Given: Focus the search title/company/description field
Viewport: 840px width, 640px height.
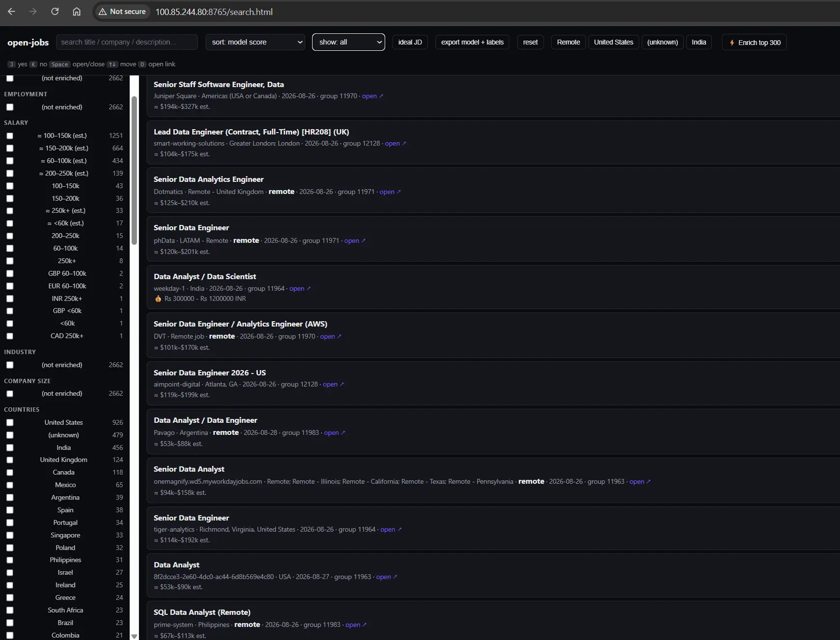Looking at the screenshot, I should click(127, 42).
